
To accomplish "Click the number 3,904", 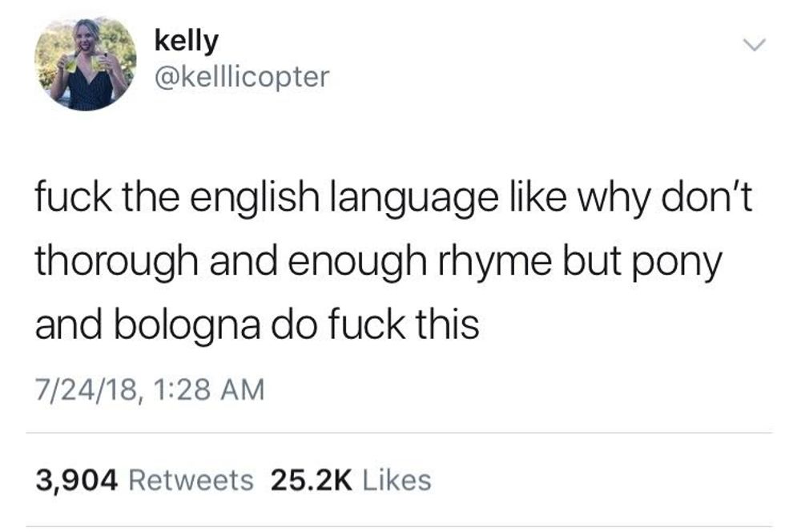I will tap(77, 481).
